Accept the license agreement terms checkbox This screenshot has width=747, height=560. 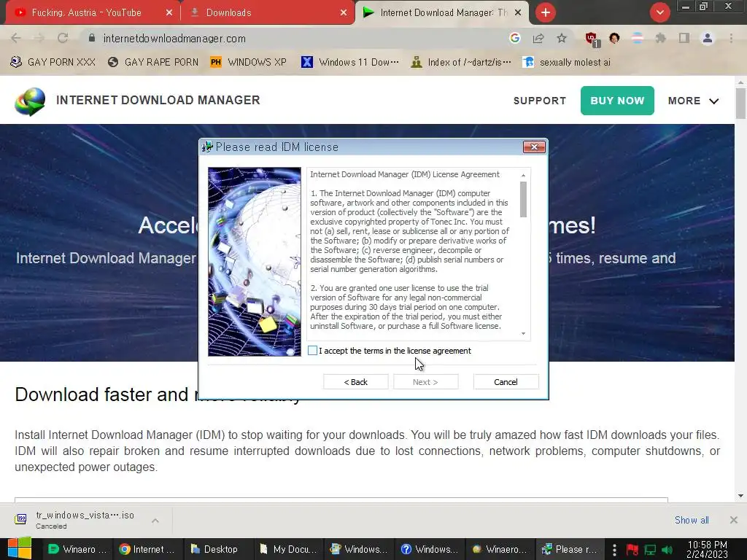tap(312, 351)
